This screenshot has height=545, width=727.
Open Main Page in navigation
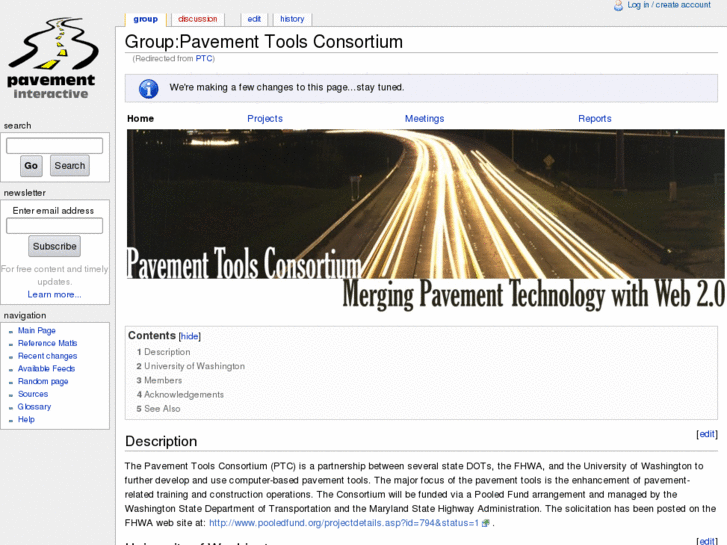pos(37,330)
